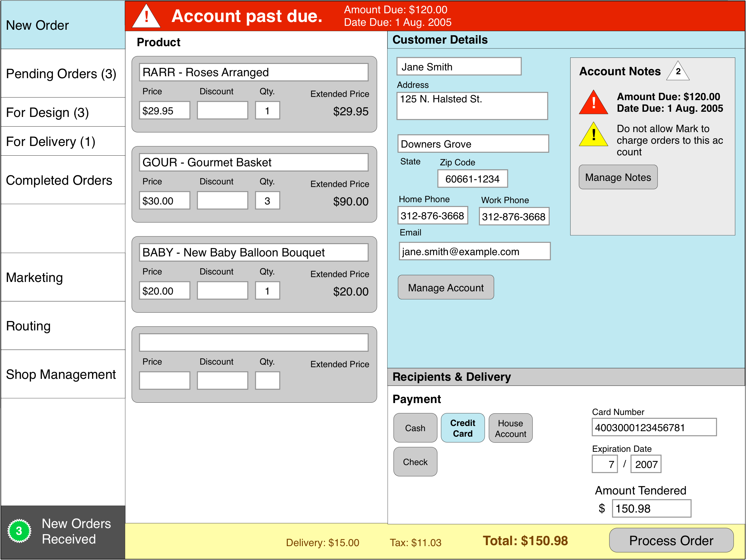Select the Credit Card payment option
This screenshot has height=560, width=746.
click(x=462, y=428)
